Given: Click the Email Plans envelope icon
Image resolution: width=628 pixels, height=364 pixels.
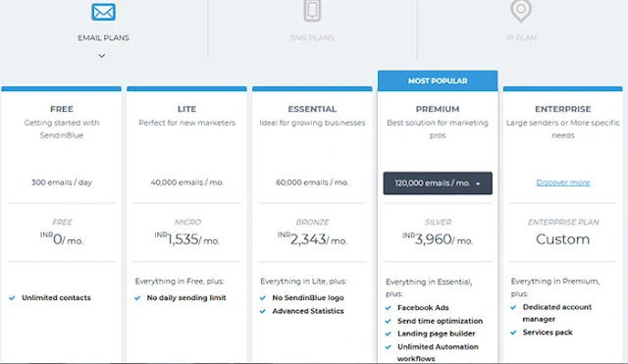Looking at the screenshot, I should pos(103,12).
